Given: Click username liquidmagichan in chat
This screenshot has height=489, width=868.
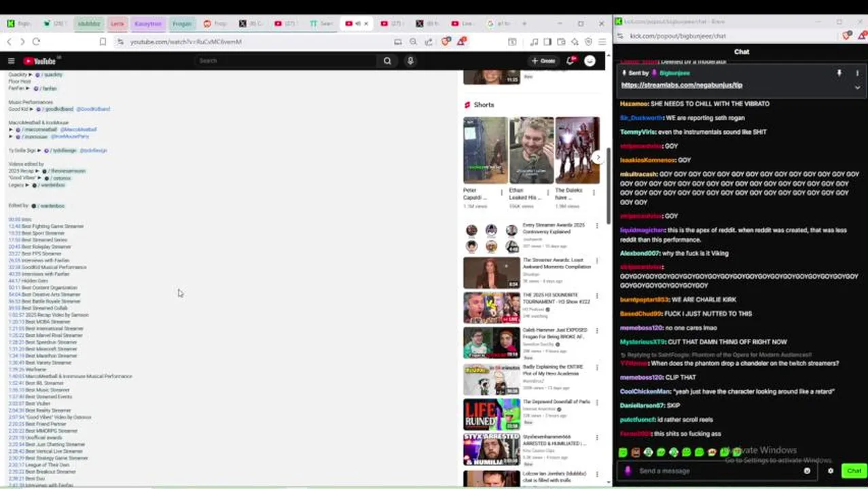Looking at the screenshot, I should (x=643, y=230).
